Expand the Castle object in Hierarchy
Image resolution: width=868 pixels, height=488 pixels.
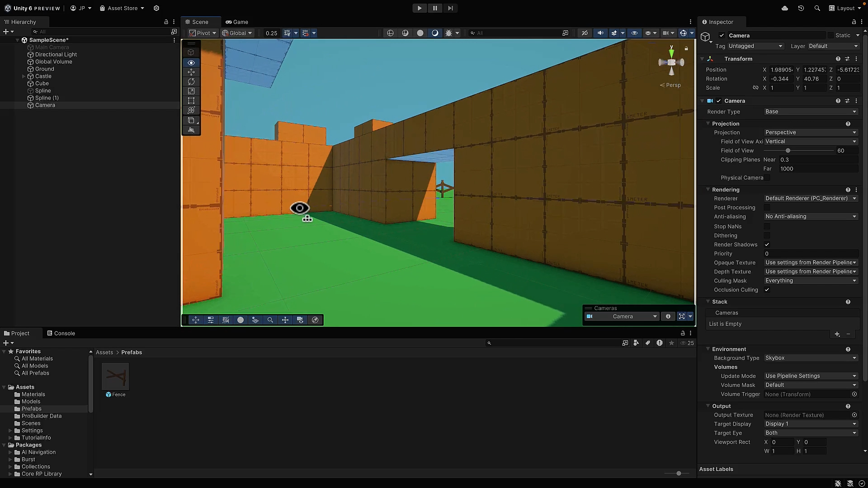pos(24,76)
